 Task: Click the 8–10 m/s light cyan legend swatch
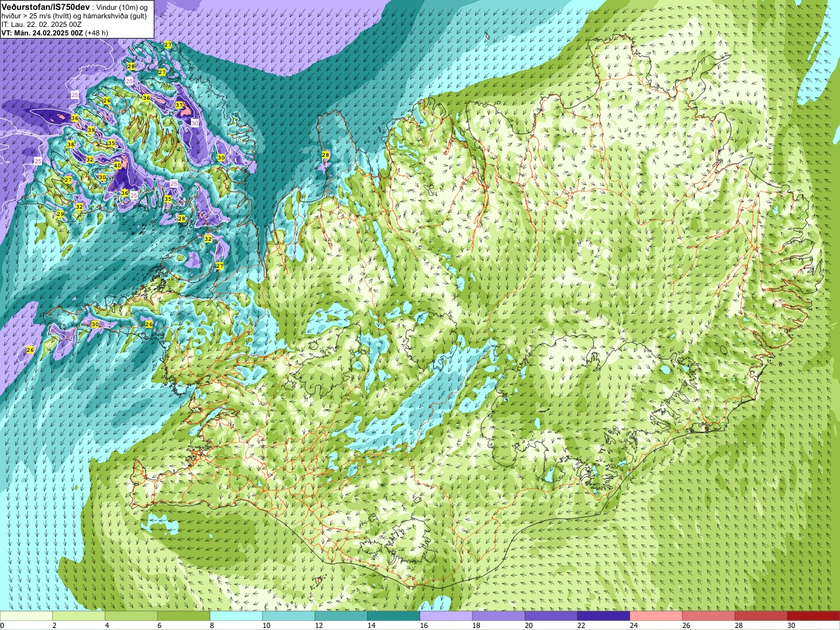(236, 616)
